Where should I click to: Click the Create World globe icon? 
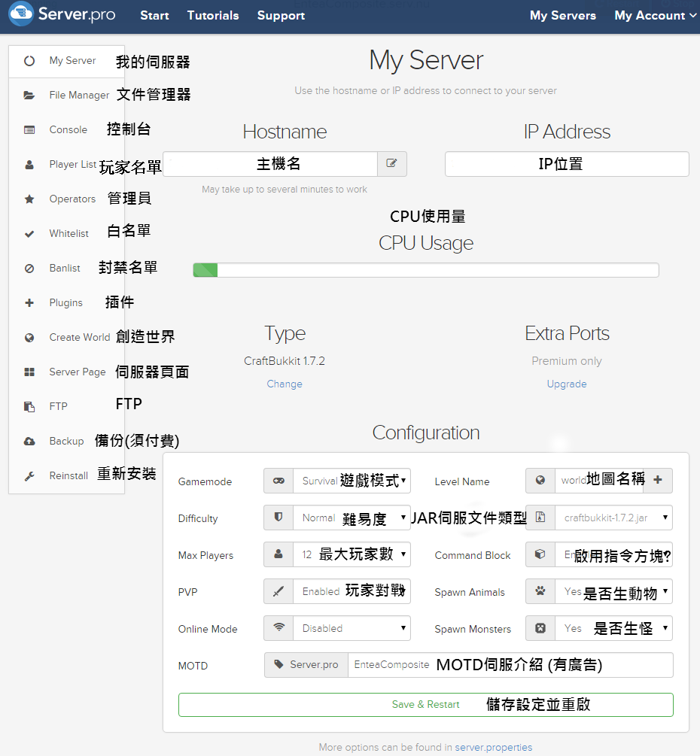(29, 338)
